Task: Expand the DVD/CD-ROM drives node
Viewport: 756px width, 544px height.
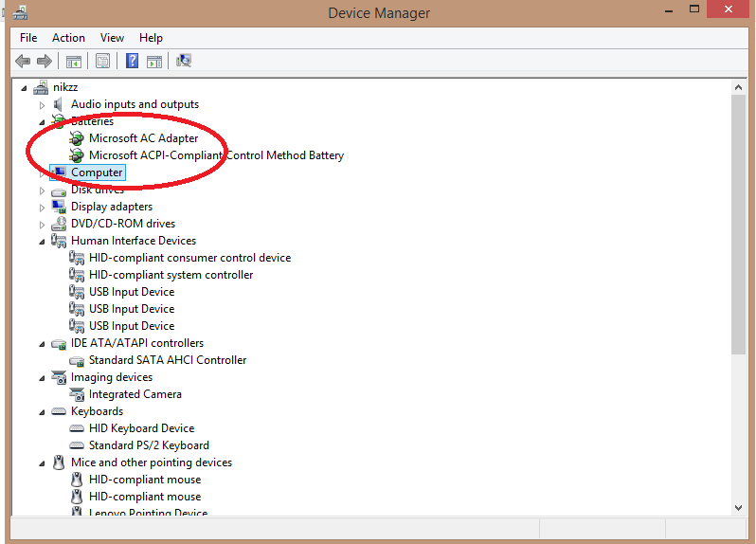Action: (x=42, y=225)
